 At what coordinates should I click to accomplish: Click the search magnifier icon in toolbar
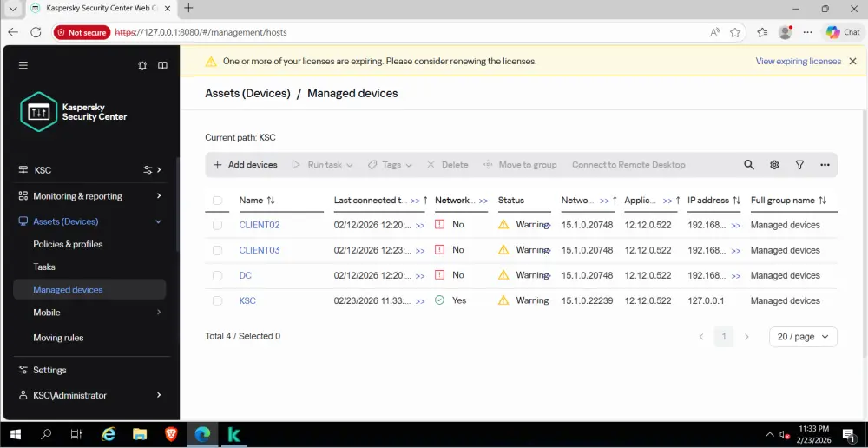pyautogui.click(x=749, y=165)
